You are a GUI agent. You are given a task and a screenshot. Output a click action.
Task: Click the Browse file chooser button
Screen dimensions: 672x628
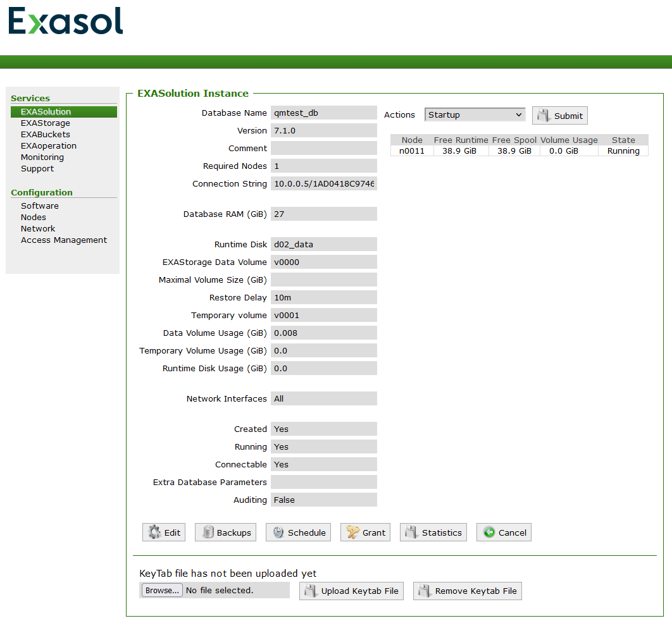click(161, 589)
